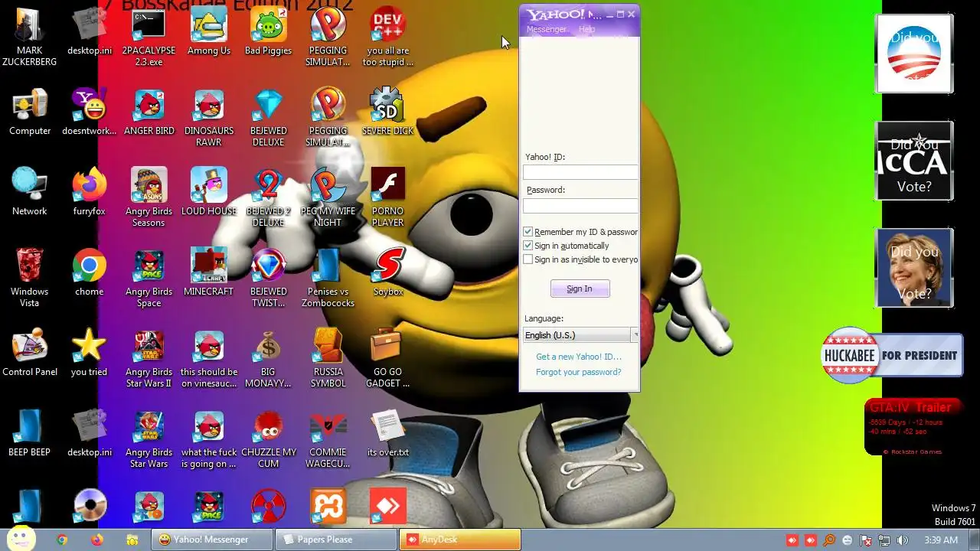Launch the 'chome' Chrome shortcut
The width and height of the screenshot is (980, 551).
point(89,272)
